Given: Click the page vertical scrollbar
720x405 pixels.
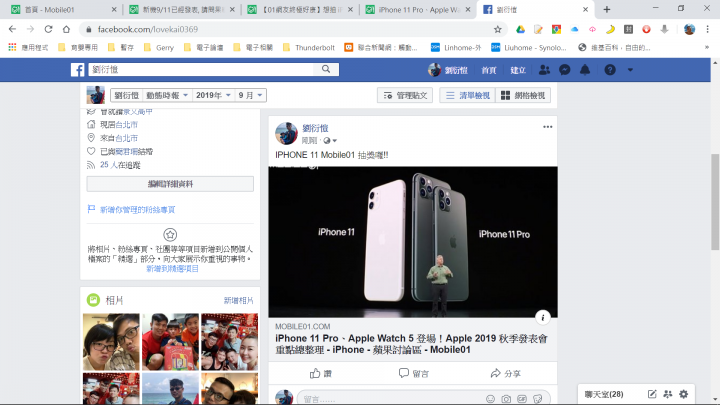Looking at the screenshot, I should coord(715,202).
